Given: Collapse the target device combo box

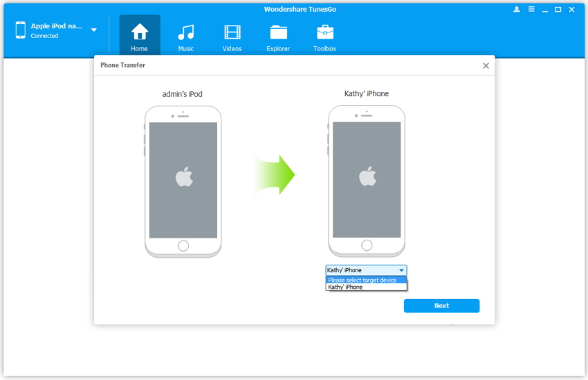Looking at the screenshot, I should pyautogui.click(x=401, y=270).
